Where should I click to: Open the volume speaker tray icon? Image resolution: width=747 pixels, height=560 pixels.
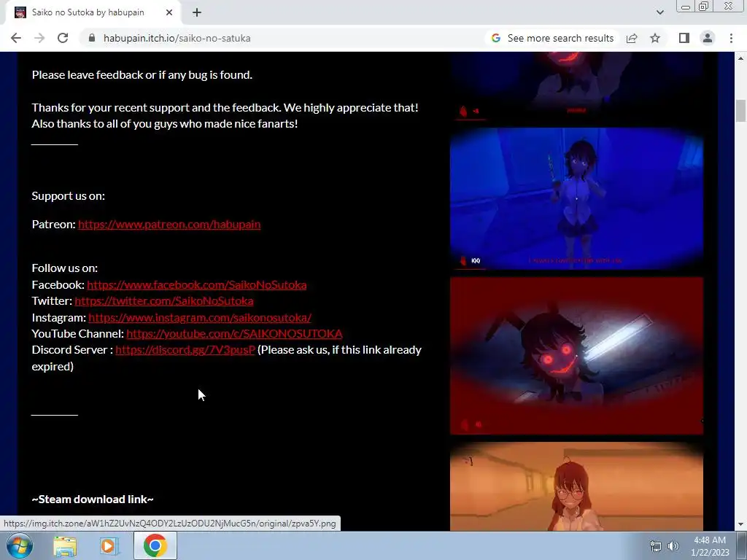[673, 546]
